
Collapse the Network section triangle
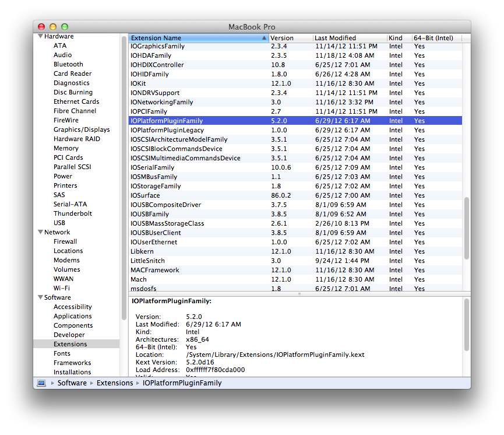click(x=40, y=232)
